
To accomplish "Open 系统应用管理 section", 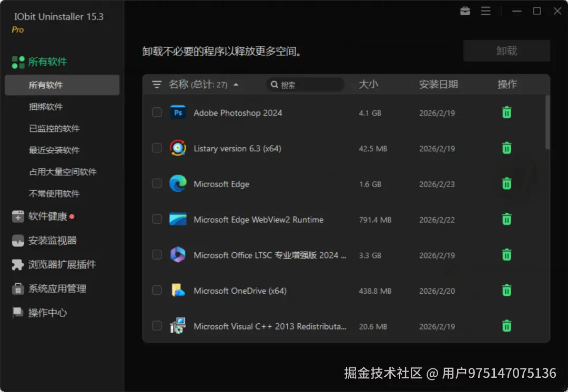I will pos(57,289).
